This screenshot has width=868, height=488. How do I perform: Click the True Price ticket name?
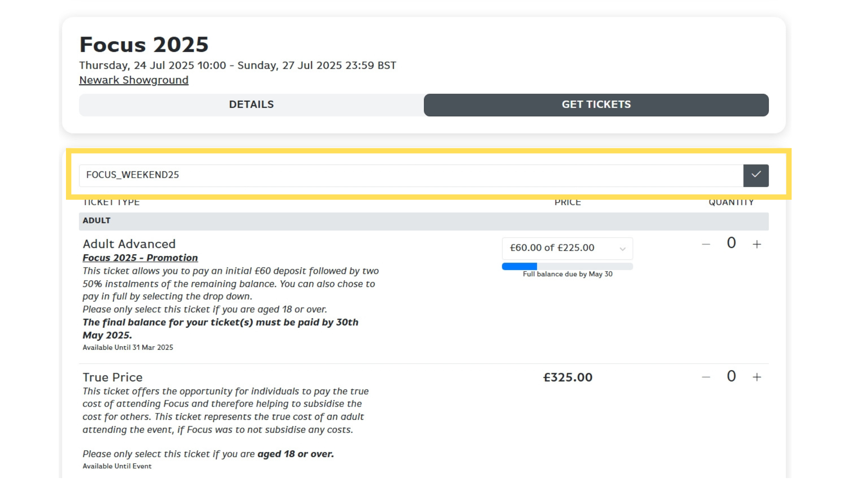pyautogui.click(x=113, y=377)
